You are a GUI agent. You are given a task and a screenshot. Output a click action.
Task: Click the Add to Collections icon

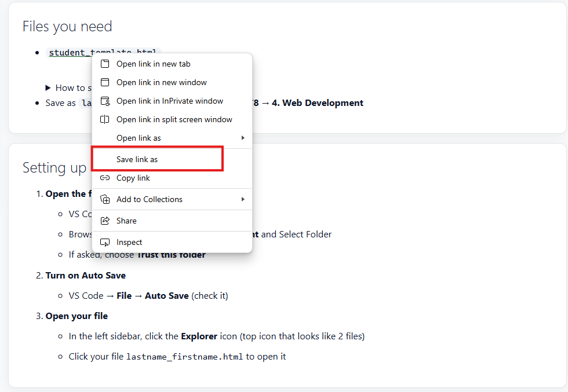pyautogui.click(x=105, y=199)
